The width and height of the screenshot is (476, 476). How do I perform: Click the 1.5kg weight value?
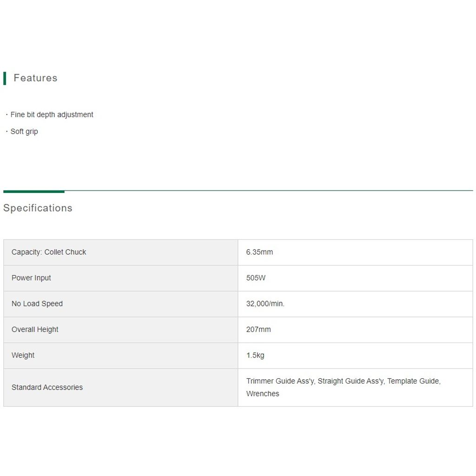point(255,355)
